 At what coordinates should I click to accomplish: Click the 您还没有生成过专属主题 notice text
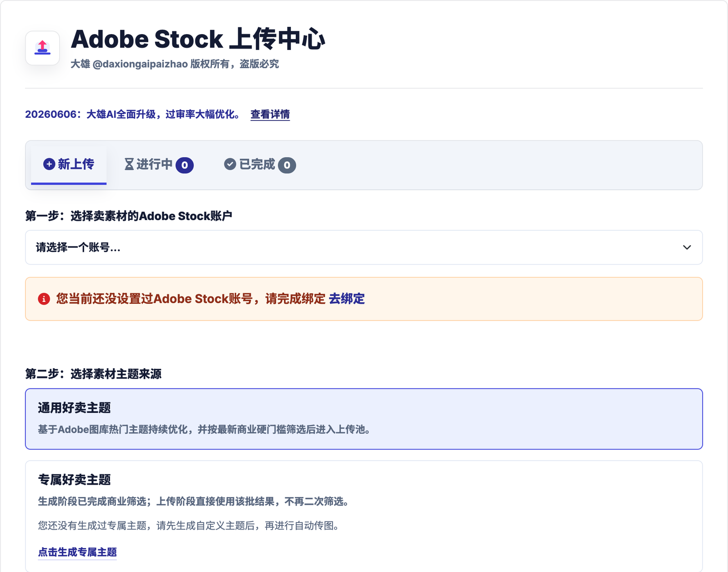(189, 526)
